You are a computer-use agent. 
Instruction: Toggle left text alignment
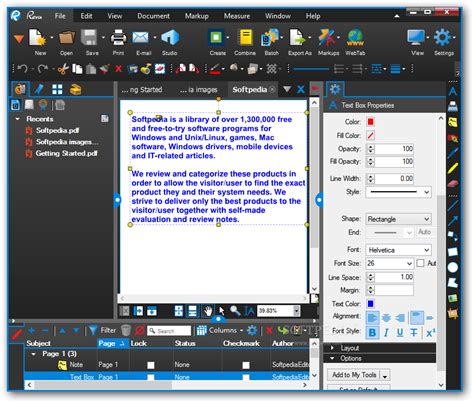coord(372,318)
